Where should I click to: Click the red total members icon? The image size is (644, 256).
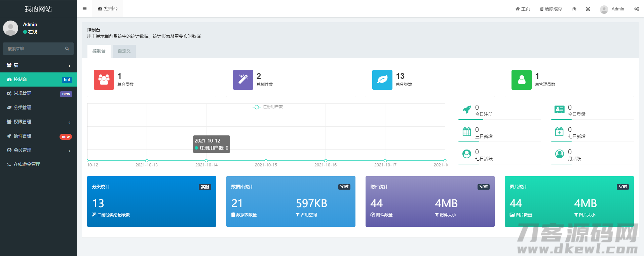(x=104, y=80)
